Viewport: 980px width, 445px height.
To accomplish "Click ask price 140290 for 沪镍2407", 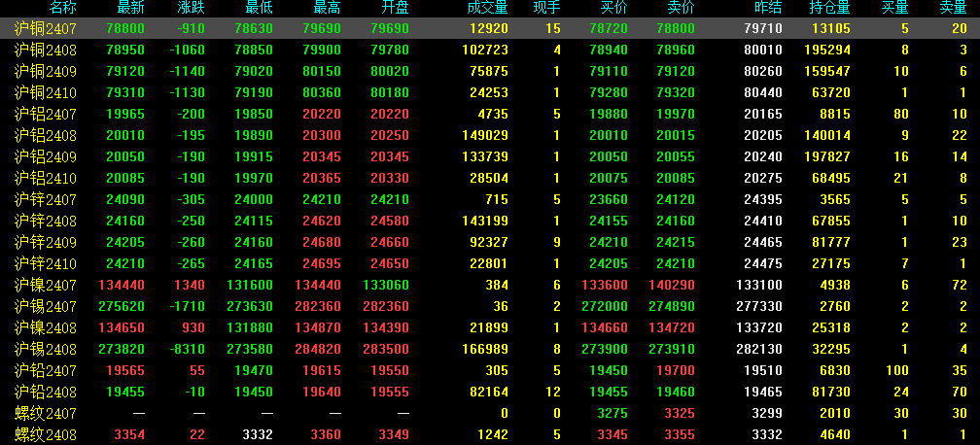I will point(672,285).
